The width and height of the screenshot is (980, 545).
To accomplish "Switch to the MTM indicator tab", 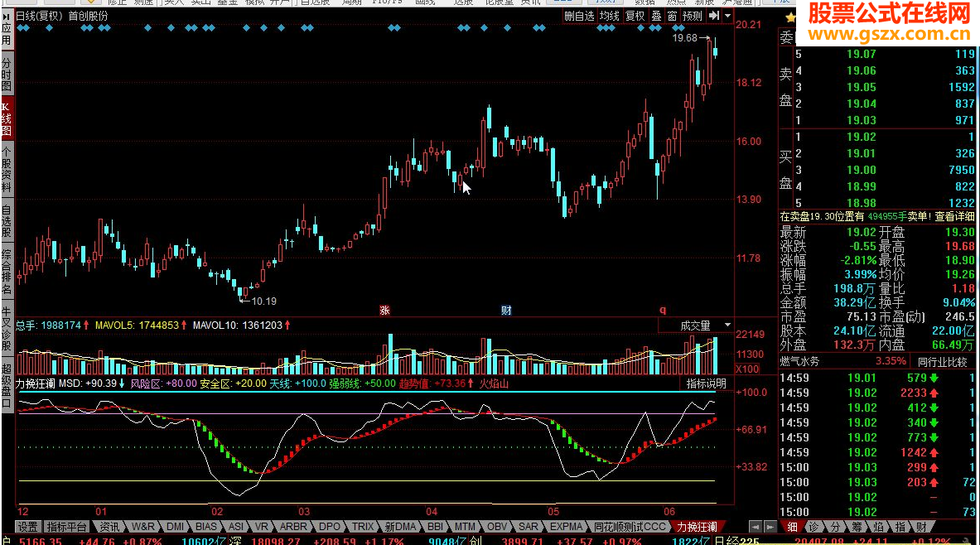I will (465, 527).
